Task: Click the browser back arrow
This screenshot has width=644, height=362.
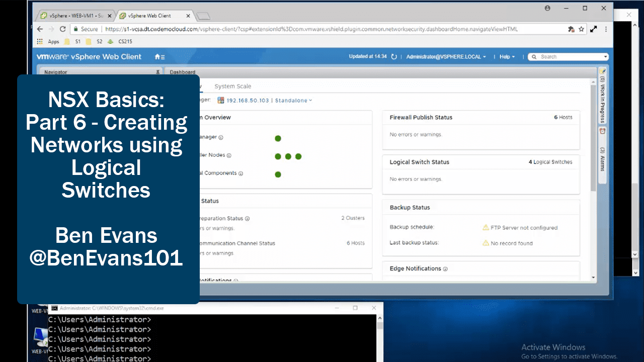Action: [x=40, y=29]
